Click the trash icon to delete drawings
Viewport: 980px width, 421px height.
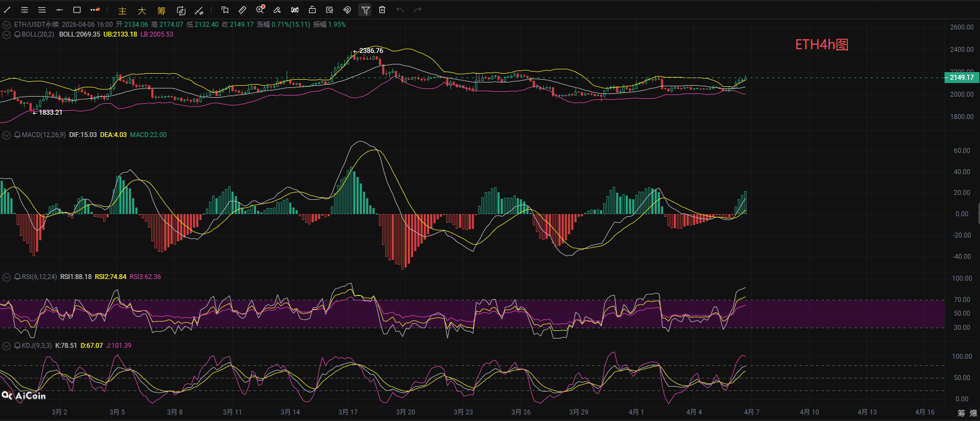382,10
